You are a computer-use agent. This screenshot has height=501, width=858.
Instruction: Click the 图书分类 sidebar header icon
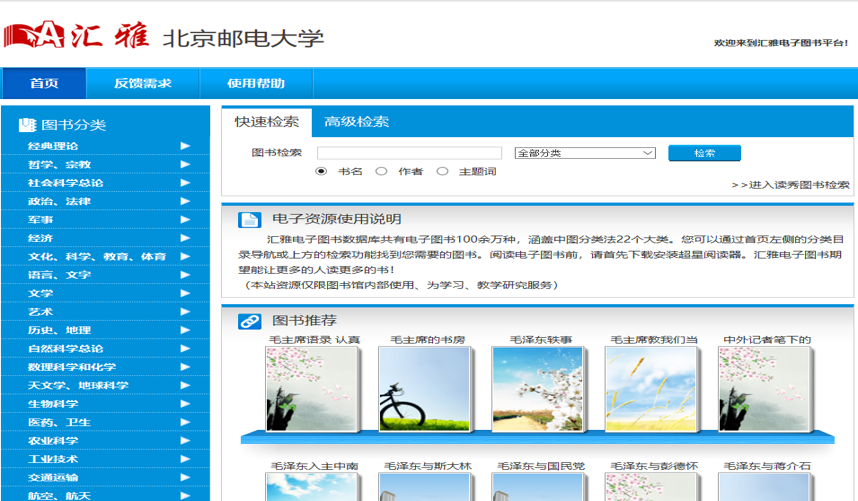(27, 125)
